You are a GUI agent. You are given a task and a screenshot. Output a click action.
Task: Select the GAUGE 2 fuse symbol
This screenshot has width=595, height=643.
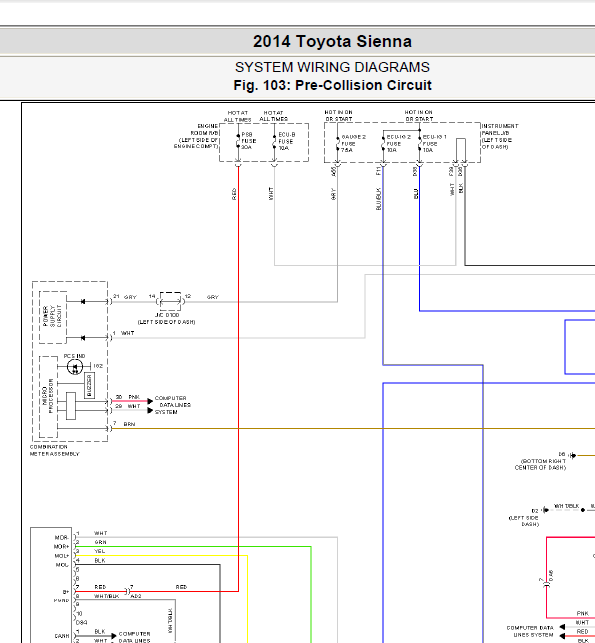(337, 144)
